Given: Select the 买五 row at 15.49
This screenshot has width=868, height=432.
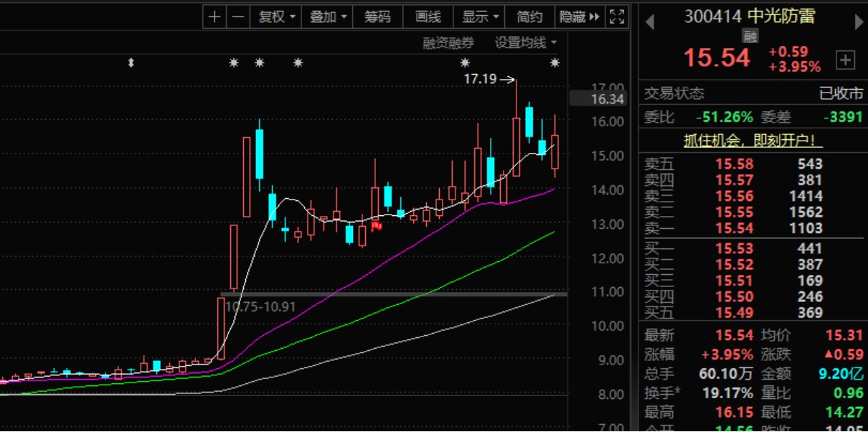Looking at the screenshot, I should [753, 313].
